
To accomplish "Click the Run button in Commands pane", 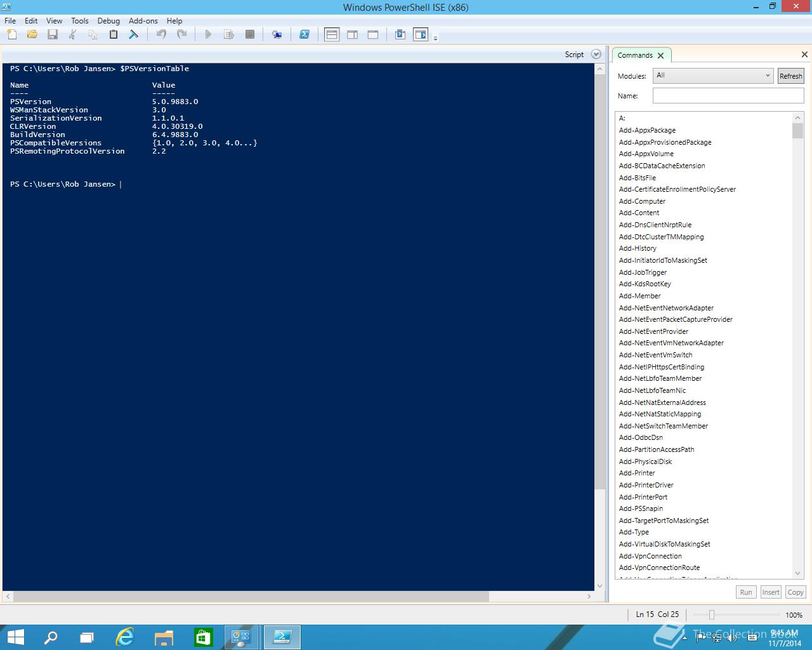I will tap(746, 592).
